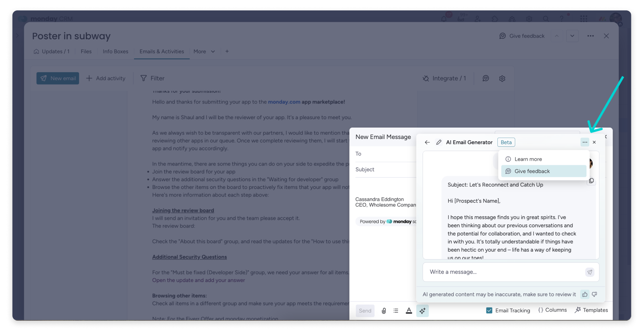Go to the previous item with the up chevron
This screenshot has width=644, height=331.
click(557, 36)
